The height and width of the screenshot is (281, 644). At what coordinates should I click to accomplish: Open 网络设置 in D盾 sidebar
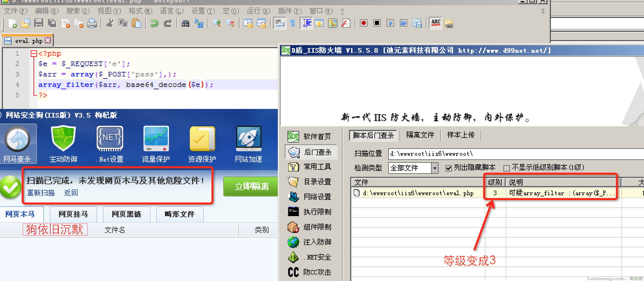pos(311,197)
